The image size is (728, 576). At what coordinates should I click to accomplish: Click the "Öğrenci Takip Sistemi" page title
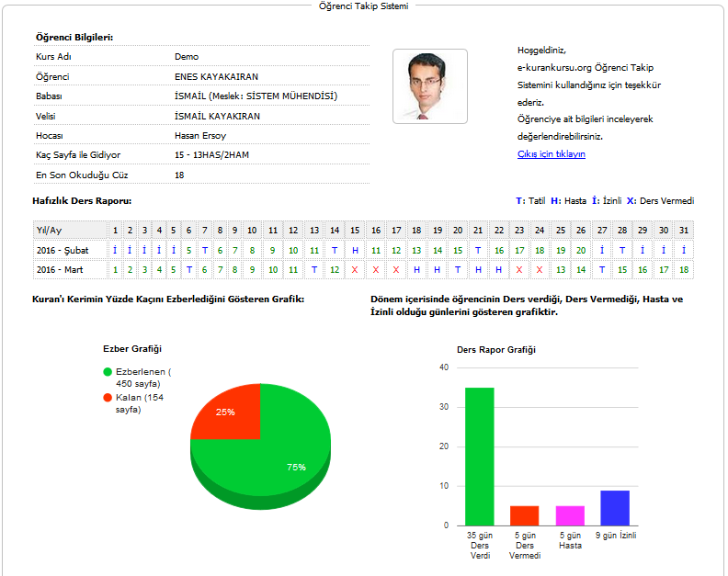click(363, 6)
